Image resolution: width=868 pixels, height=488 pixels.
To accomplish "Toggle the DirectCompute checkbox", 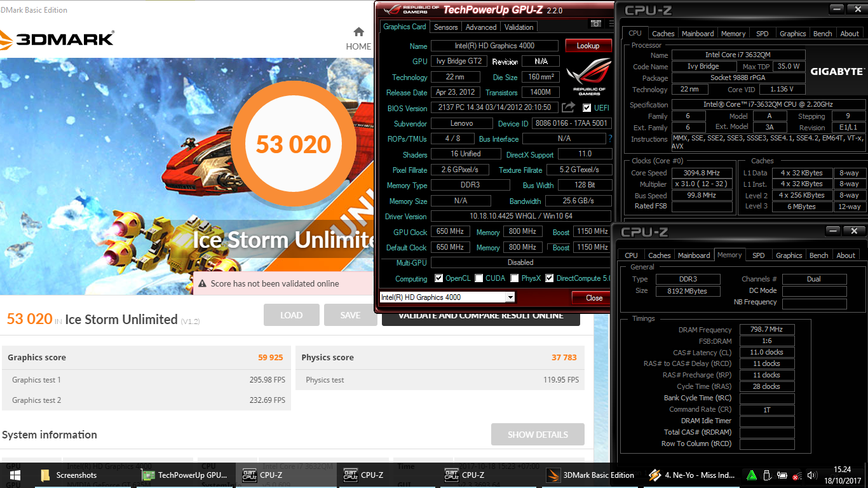I will 550,278.
